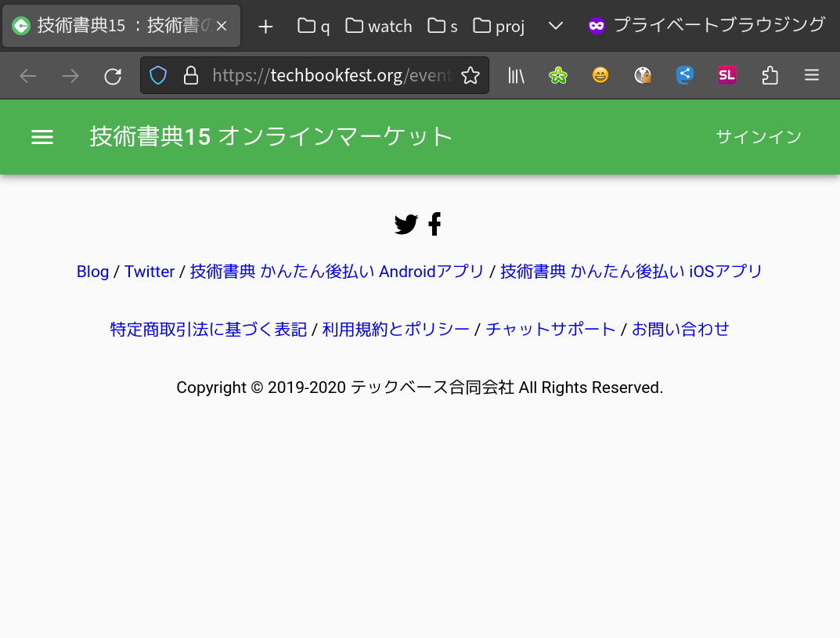Open the q bookmarks folder
The height and width of the screenshot is (638, 840).
(314, 26)
